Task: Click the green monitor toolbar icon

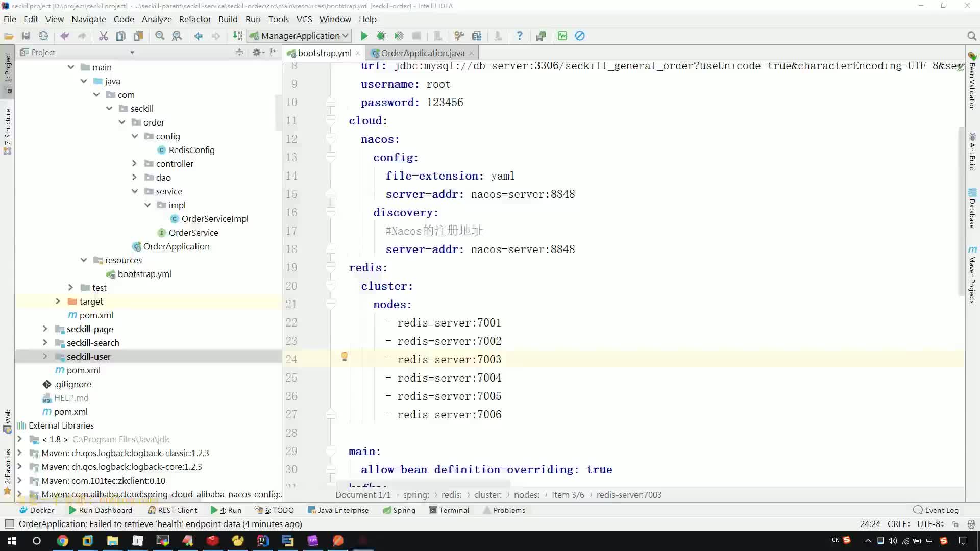Action: tap(562, 36)
